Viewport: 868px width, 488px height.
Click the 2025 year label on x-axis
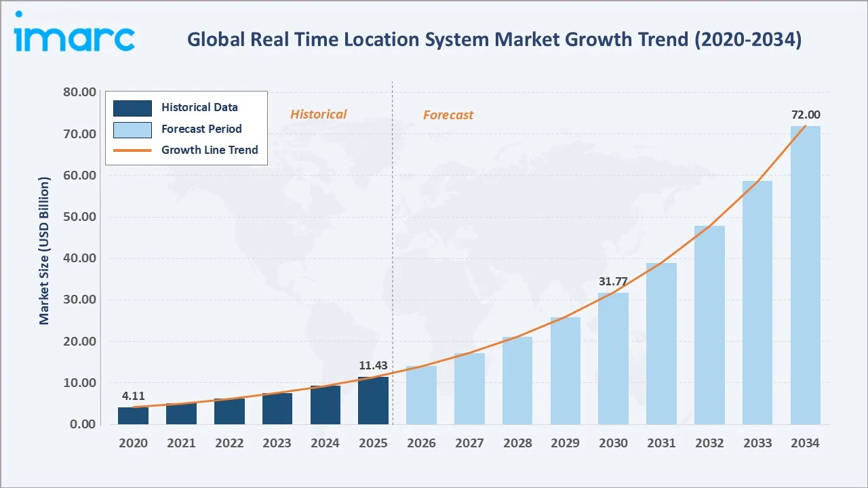coord(373,443)
